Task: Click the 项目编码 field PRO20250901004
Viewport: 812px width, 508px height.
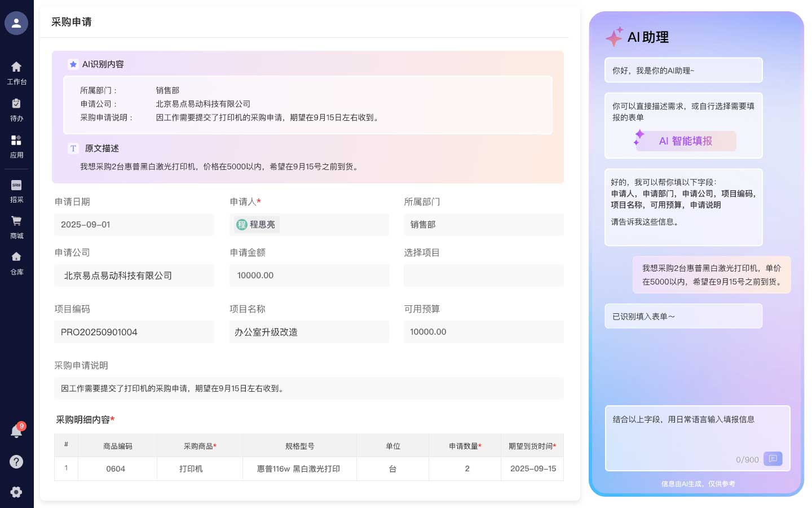Action: coord(134,332)
